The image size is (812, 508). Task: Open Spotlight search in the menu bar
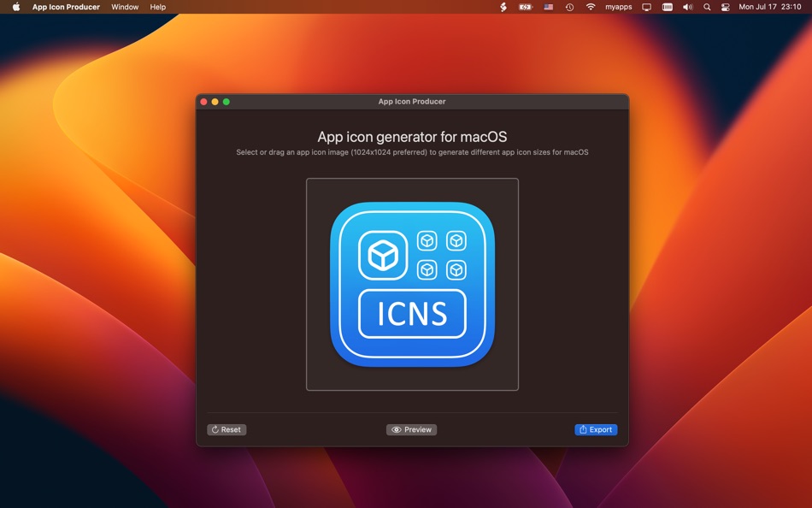pyautogui.click(x=707, y=7)
